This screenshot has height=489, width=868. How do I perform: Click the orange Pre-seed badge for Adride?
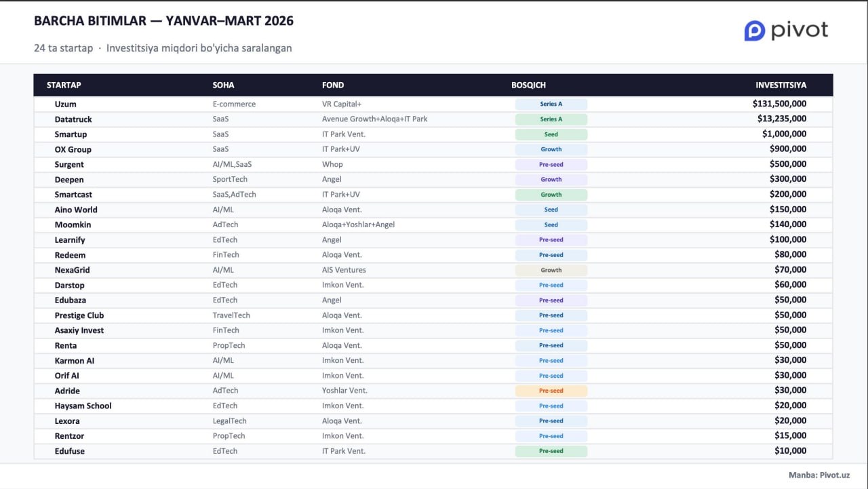click(551, 391)
